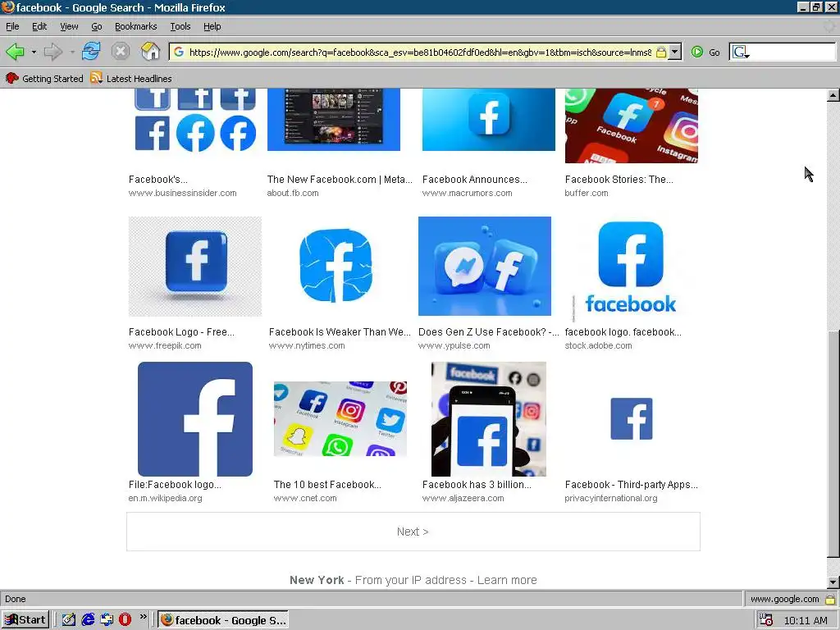The image size is (840, 630).
Task: Click the Google favicon in the address bar
Action: click(x=179, y=52)
